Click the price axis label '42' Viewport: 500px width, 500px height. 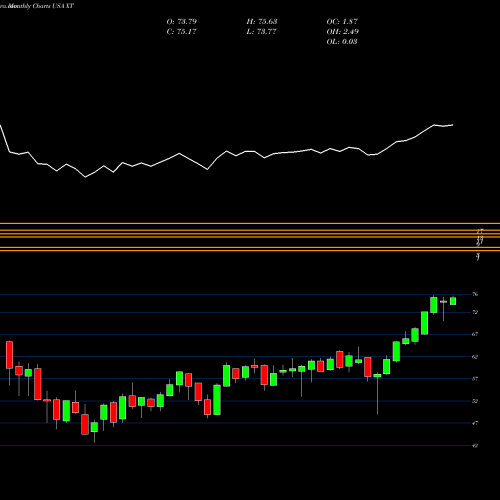point(475,445)
